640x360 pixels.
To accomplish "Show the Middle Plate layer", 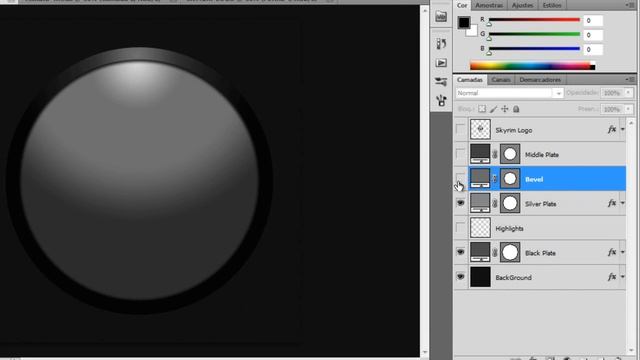I will coord(460,154).
